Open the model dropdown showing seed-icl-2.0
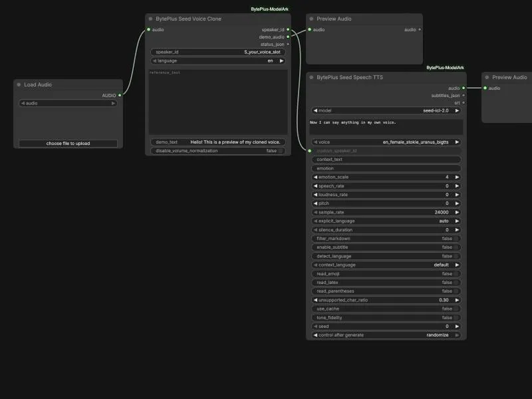Viewport: 532px width, 399px height. pos(386,110)
